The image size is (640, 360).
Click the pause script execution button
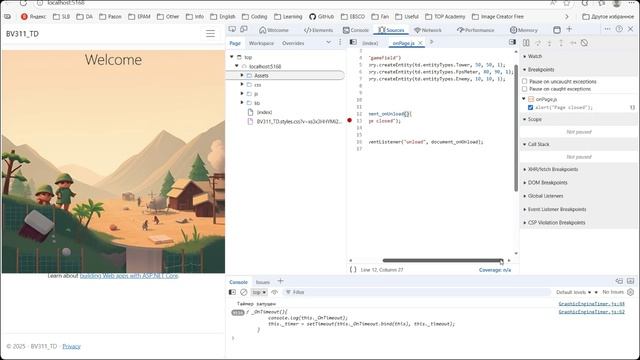tap(526, 43)
